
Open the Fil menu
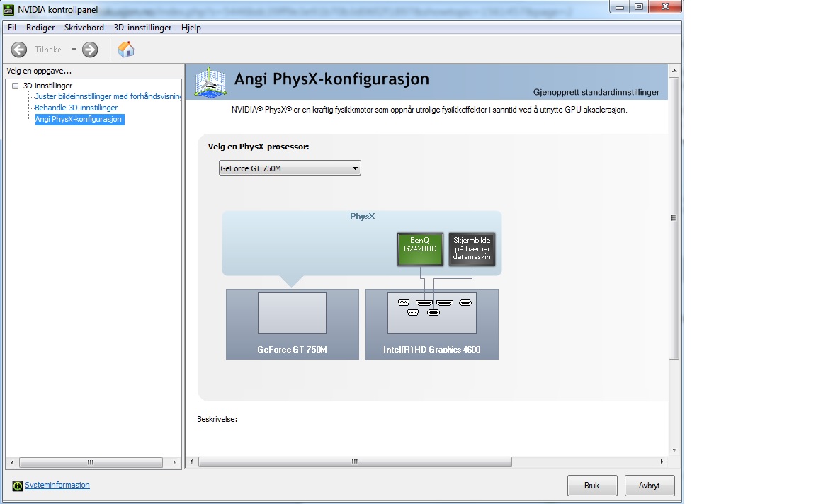click(12, 28)
